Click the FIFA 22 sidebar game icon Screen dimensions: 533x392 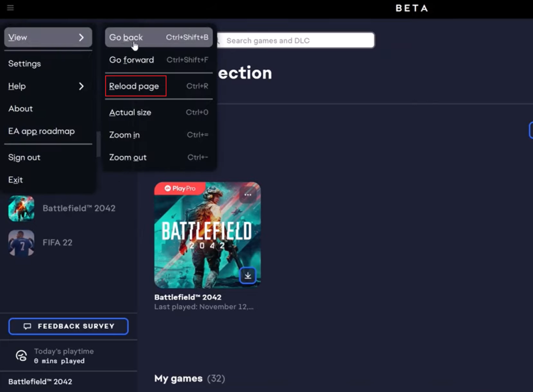coord(21,243)
